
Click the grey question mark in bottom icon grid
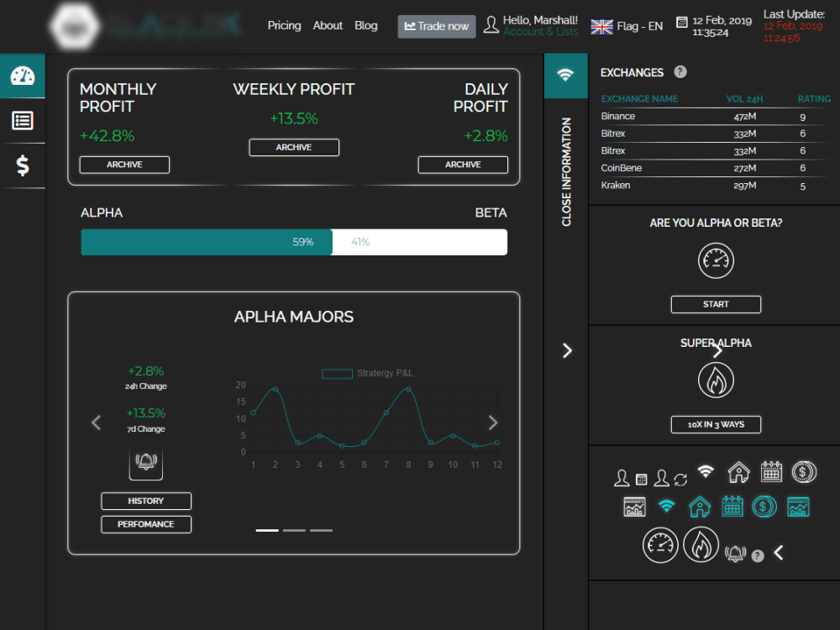click(758, 556)
